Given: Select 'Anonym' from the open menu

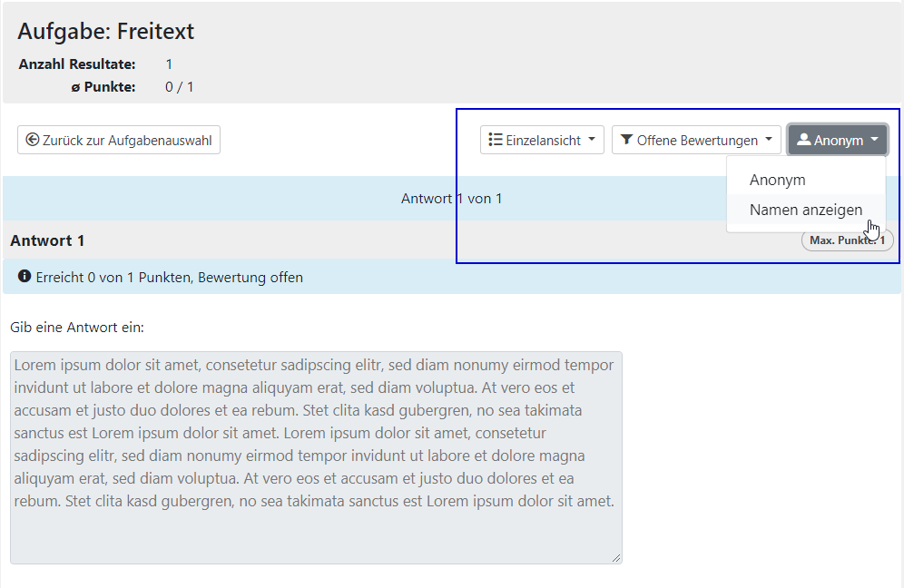Looking at the screenshot, I should [x=778, y=180].
